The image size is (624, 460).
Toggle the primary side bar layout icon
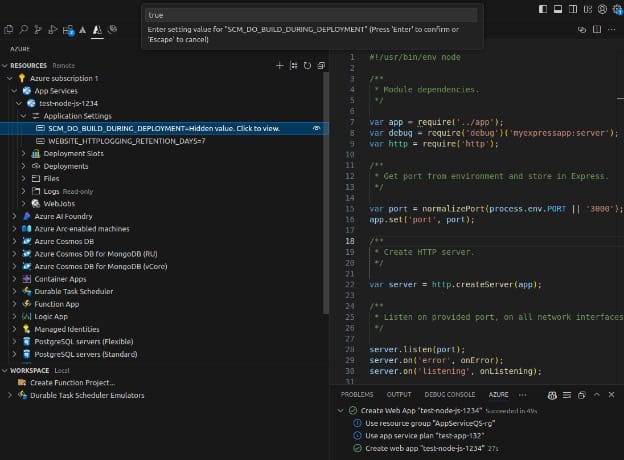(x=543, y=9)
